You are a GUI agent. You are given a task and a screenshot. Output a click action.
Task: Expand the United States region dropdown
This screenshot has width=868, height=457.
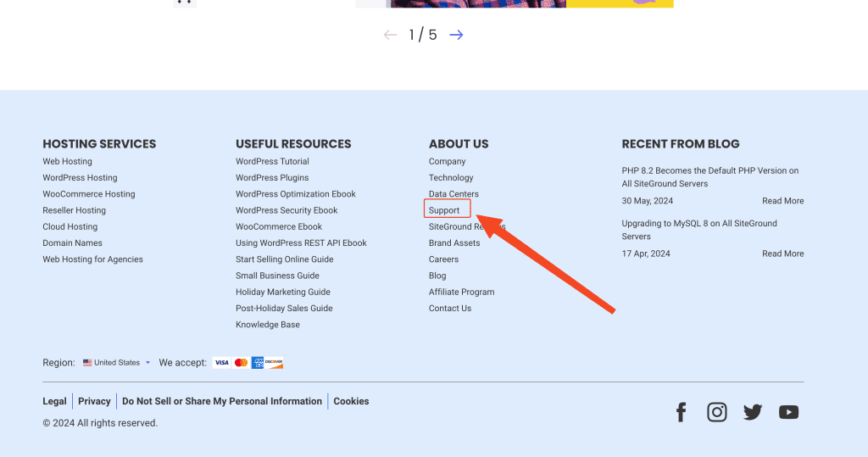117,363
